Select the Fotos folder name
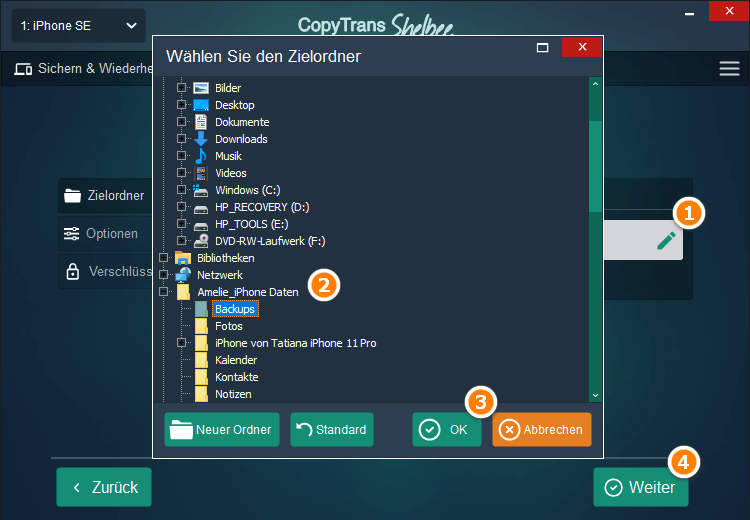The width and height of the screenshot is (750, 520). pos(229,326)
